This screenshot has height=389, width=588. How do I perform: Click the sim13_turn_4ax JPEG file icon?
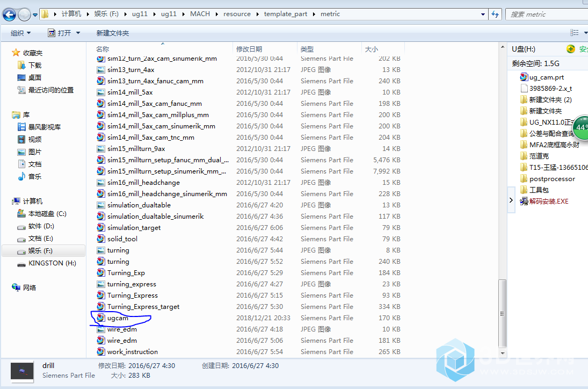point(100,70)
